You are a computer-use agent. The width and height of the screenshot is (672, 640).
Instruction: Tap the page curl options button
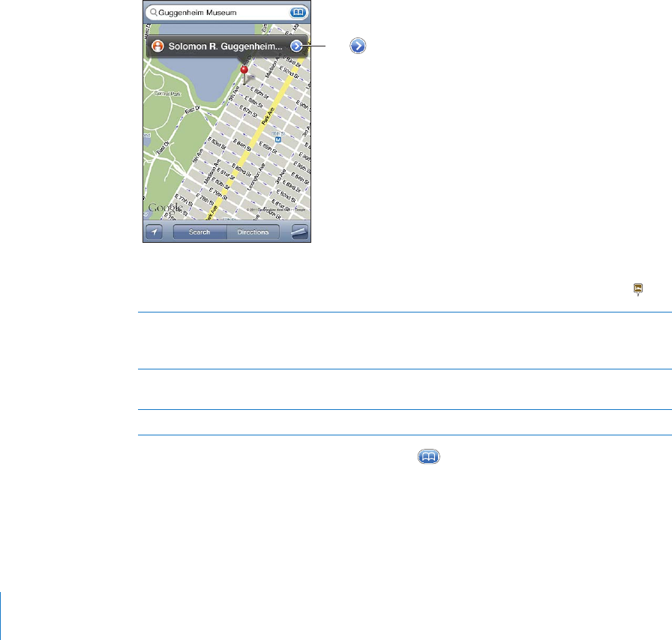[299, 232]
